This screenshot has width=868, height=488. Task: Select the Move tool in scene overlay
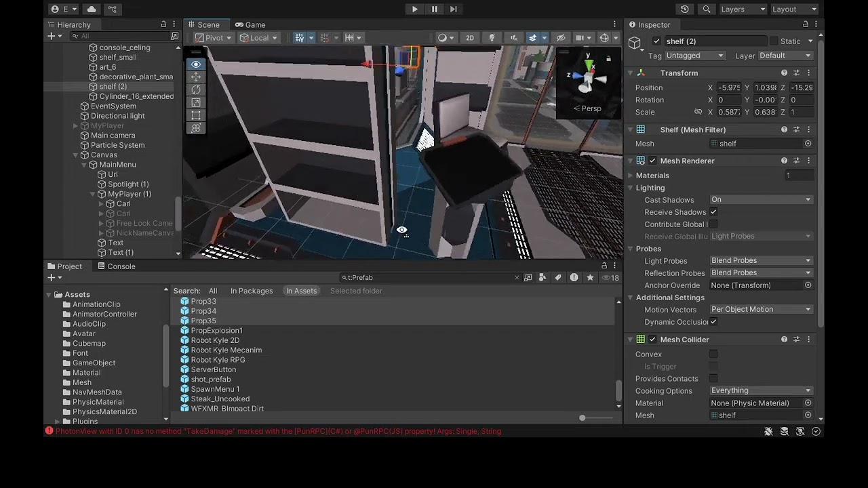pyautogui.click(x=196, y=77)
